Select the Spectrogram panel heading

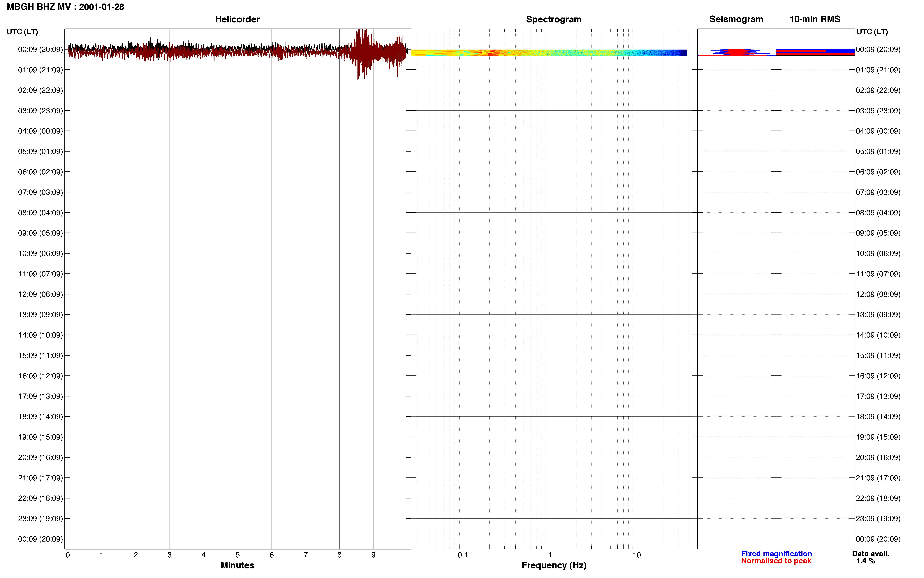tap(554, 19)
